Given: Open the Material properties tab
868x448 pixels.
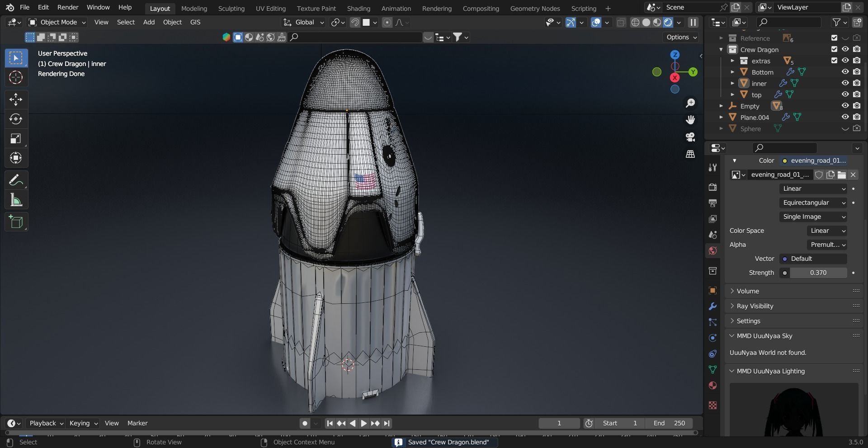Looking at the screenshot, I should tap(713, 386).
